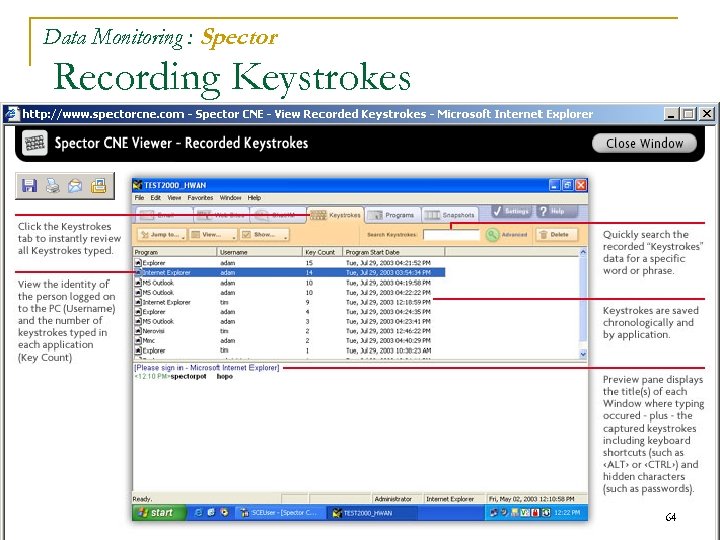
Task: Click the icon beside the Mmc row
Action: pyautogui.click(x=138, y=340)
